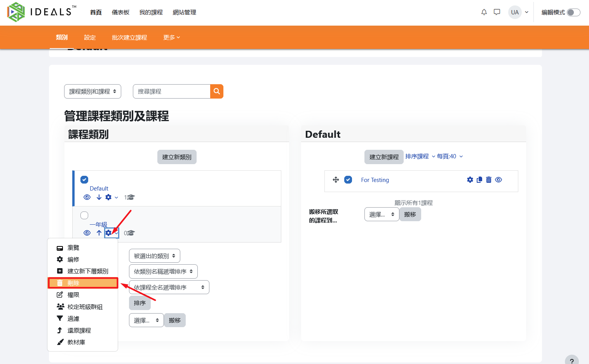Toggle the 編輯模式 switch

(573, 12)
